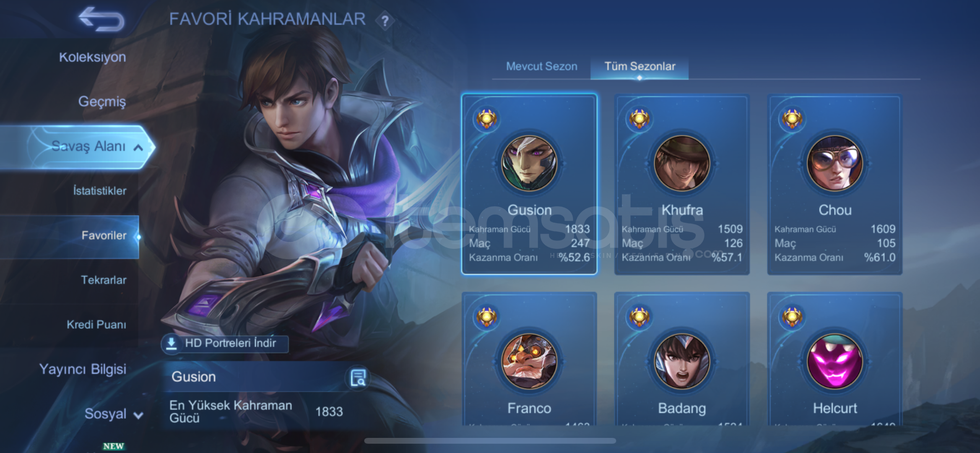Open Gusion hero details search icon
Screen dimensions: 980x453
pyautogui.click(x=358, y=377)
